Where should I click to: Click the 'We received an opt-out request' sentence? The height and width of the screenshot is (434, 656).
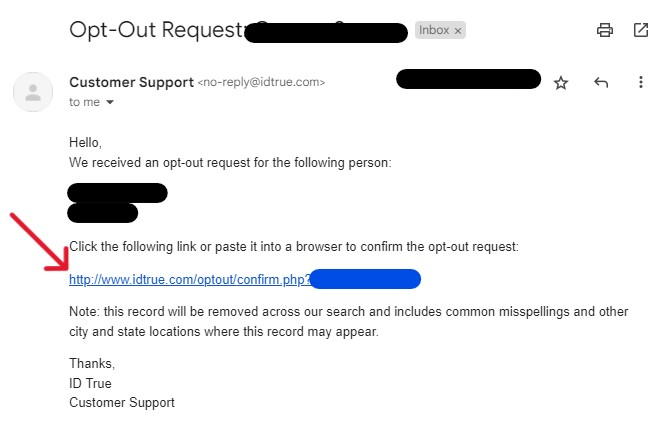tap(230, 162)
